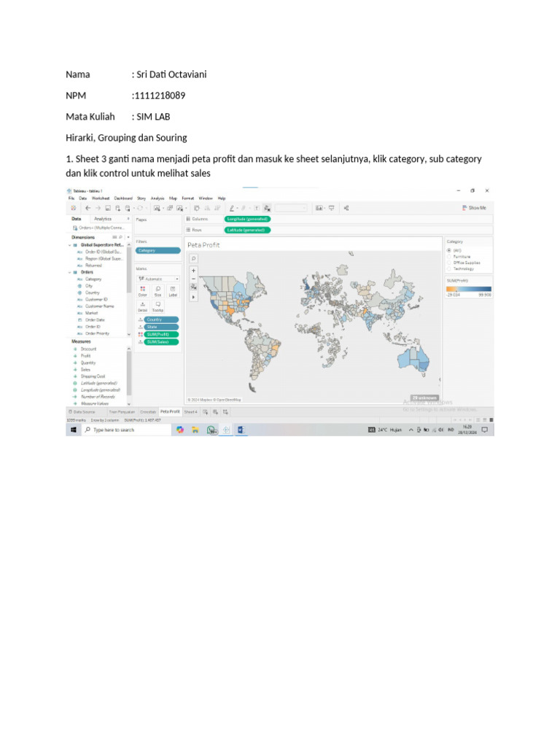560x747 pixels.
Task: Select the Office Supplies radio button
Action: (x=448, y=263)
